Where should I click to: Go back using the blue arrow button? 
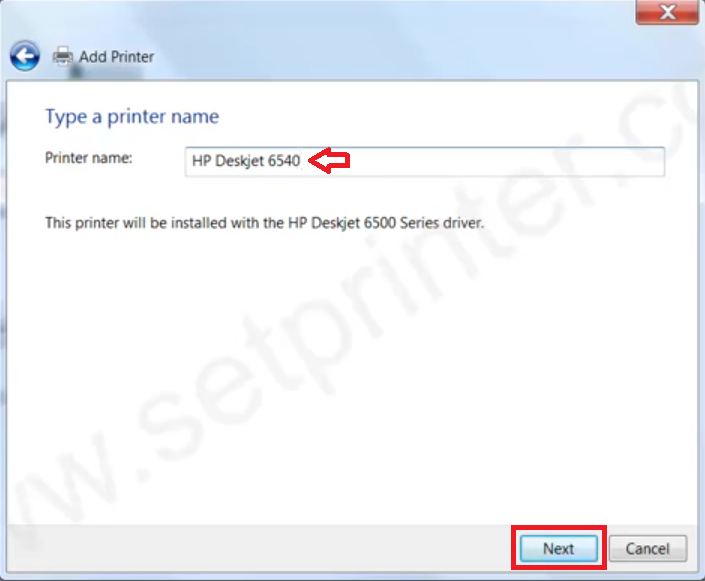point(25,56)
